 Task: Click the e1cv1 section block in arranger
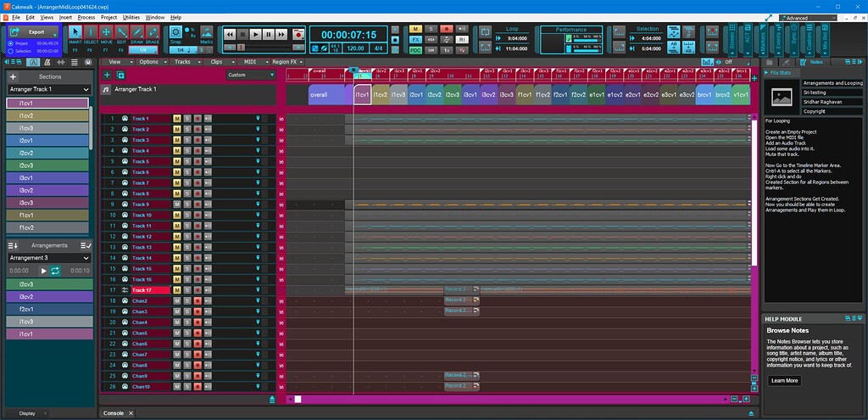pos(597,95)
